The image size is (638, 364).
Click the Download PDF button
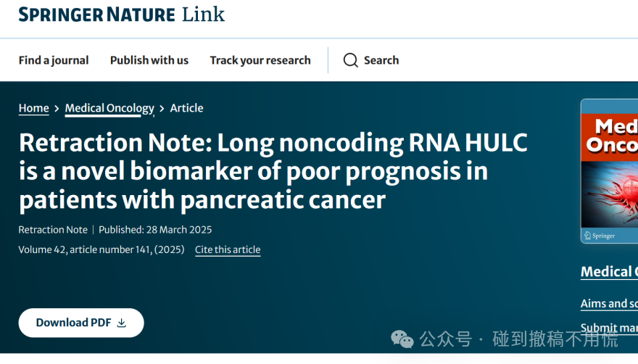pos(81,323)
